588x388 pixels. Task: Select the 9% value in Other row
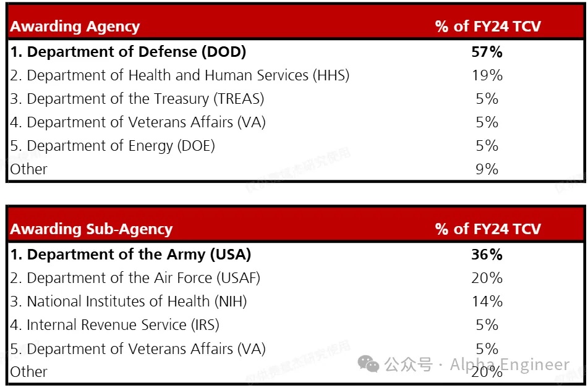[487, 169]
